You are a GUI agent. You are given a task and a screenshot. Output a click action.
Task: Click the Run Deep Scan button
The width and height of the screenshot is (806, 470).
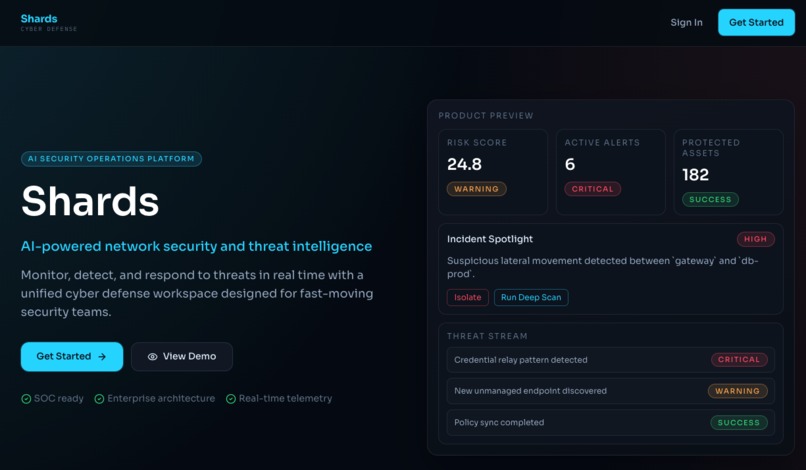531,297
